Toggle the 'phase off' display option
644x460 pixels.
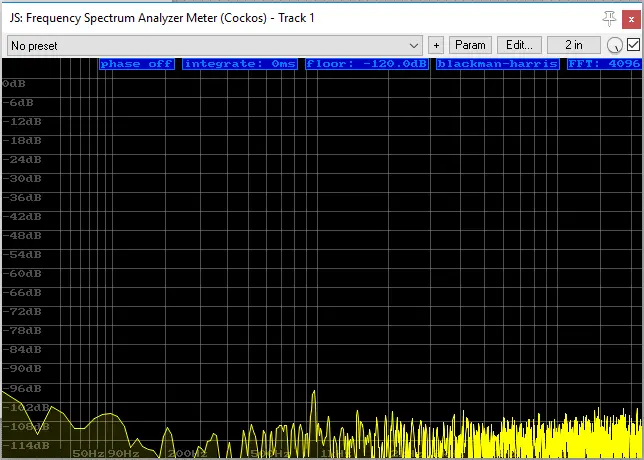(136, 64)
